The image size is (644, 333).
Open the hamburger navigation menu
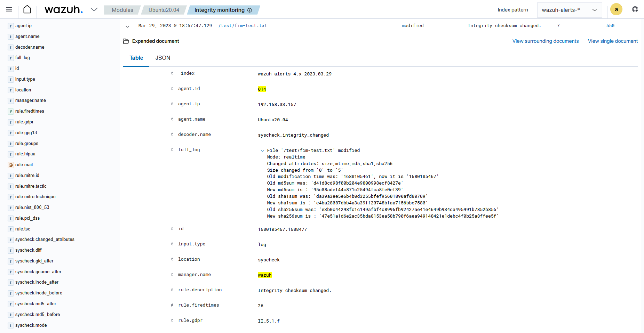pyautogui.click(x=9, y=9)
